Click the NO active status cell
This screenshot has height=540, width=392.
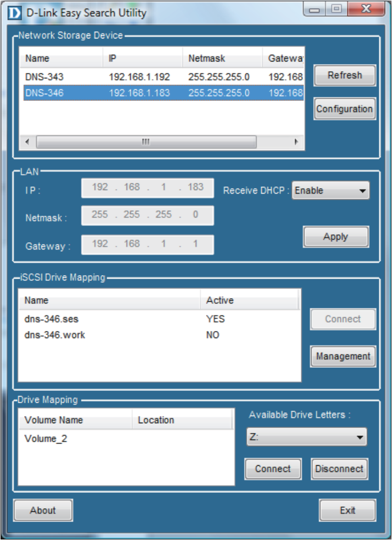click(213, 335)
